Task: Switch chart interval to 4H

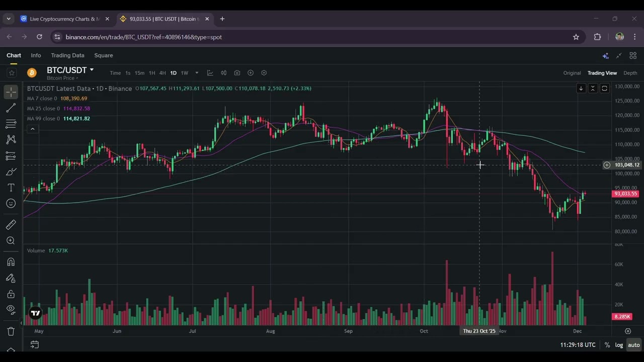Action: coord(163,73)
